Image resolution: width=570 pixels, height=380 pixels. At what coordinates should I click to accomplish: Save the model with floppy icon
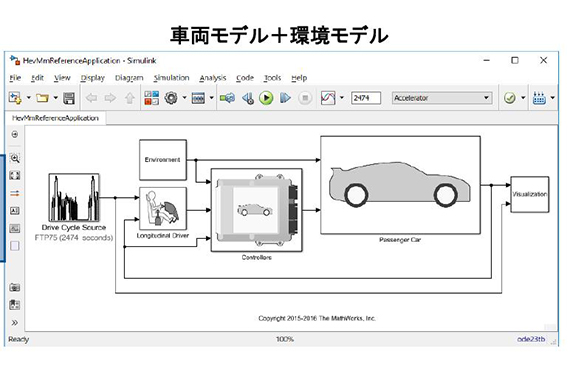pyautogui.click(x=69, y=98)
